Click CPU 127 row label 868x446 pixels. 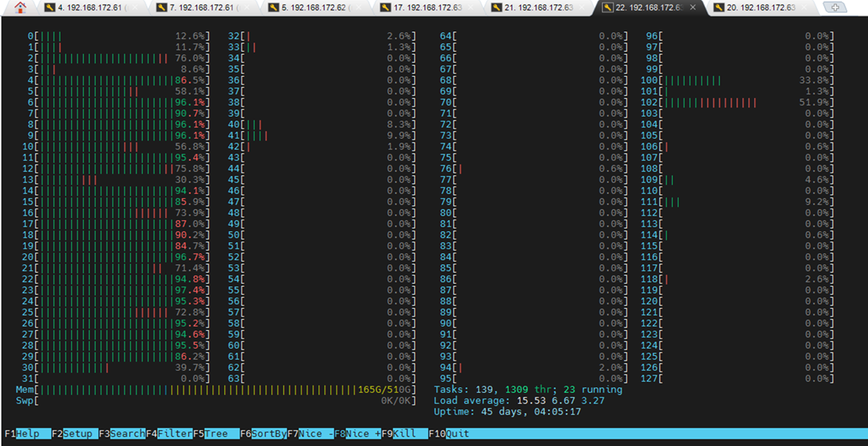(x=649, y=379)
